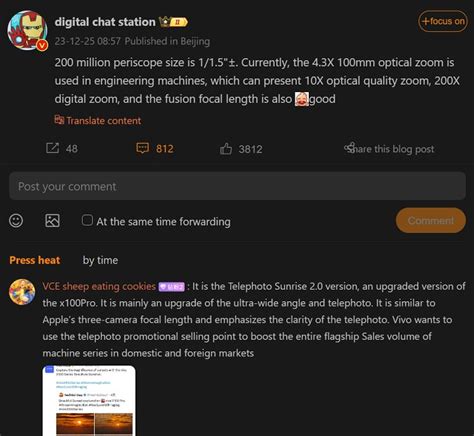
Task: Open the sunset image thumbnail in comment
Action: point(89,401)
